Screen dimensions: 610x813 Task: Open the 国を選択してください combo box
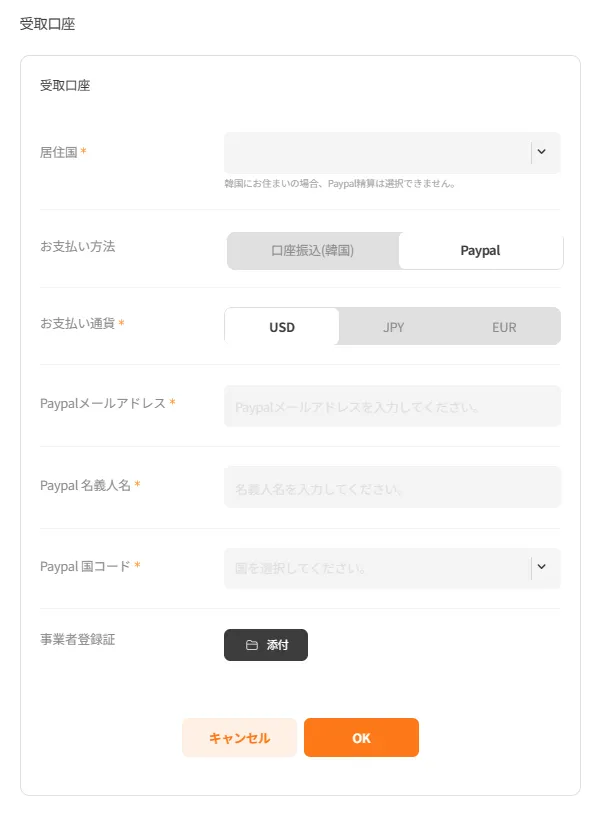(378, 568)
